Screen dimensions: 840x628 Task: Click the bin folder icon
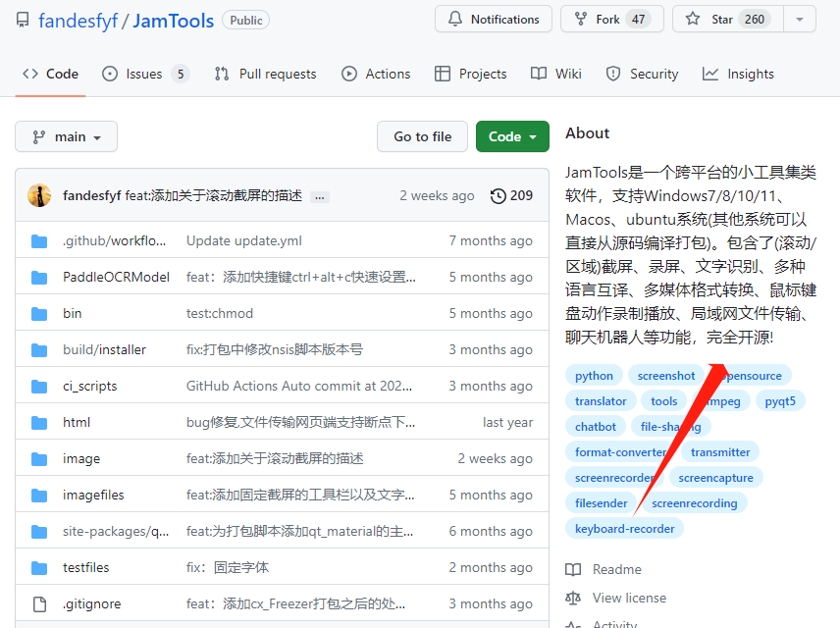[x=39, y=313]
